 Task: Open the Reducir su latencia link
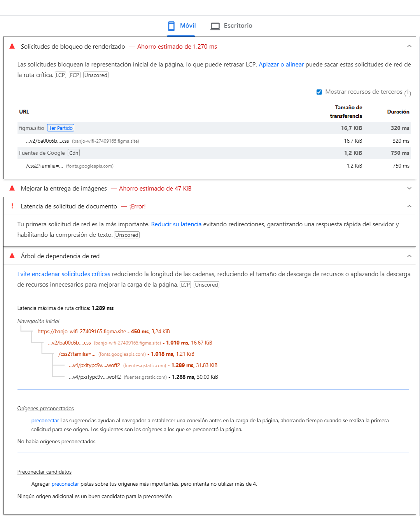click(176, 224)
